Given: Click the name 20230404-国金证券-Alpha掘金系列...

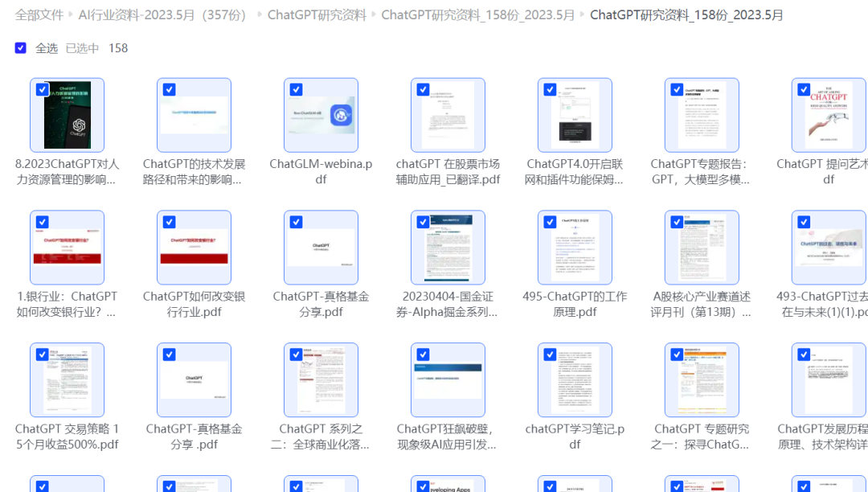Looking at the screenshot, I should click(448, 304).
